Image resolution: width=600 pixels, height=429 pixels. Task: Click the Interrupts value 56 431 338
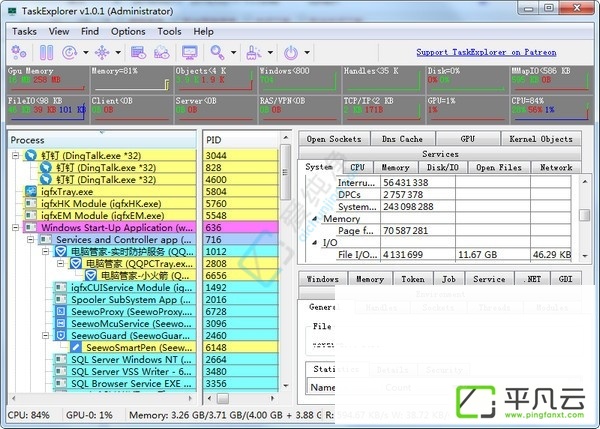point(406,183)
